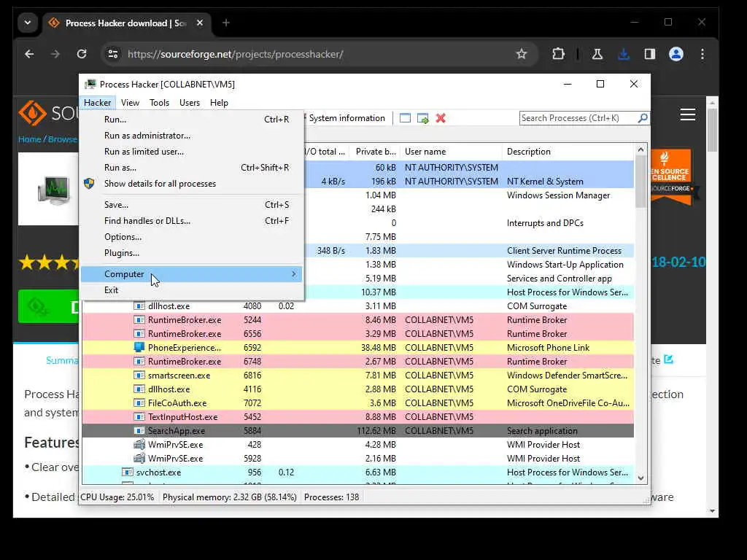Image resolution: width=747 pixels, height=560 pixels.
Task: Choose Run as limited user...
Action: pyautogui.click(x=192, y=152)
